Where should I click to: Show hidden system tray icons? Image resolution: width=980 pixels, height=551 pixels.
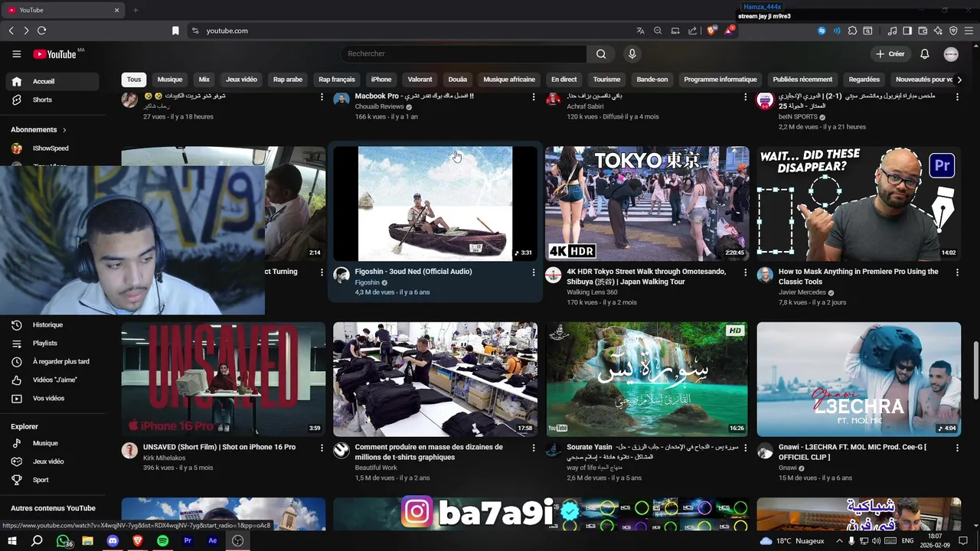point(839,541)
